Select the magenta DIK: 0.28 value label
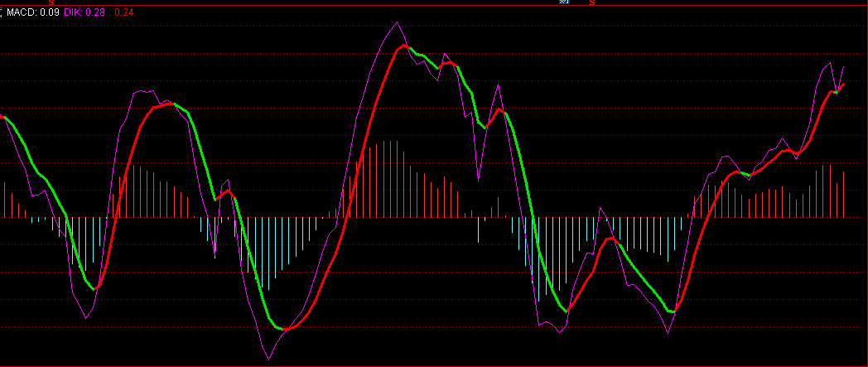The image size is (868, 367). (x=84, y=12)
